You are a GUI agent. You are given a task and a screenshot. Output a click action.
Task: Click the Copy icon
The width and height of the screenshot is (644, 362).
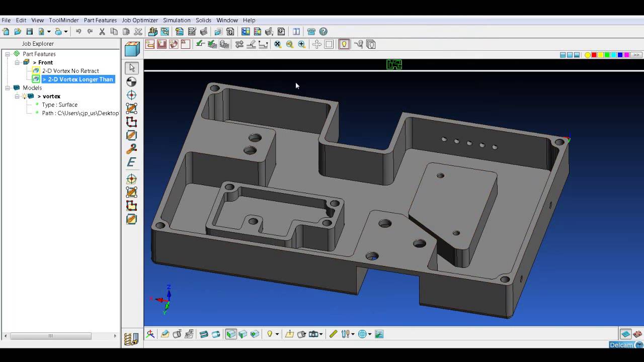click(x=114, y=32)
